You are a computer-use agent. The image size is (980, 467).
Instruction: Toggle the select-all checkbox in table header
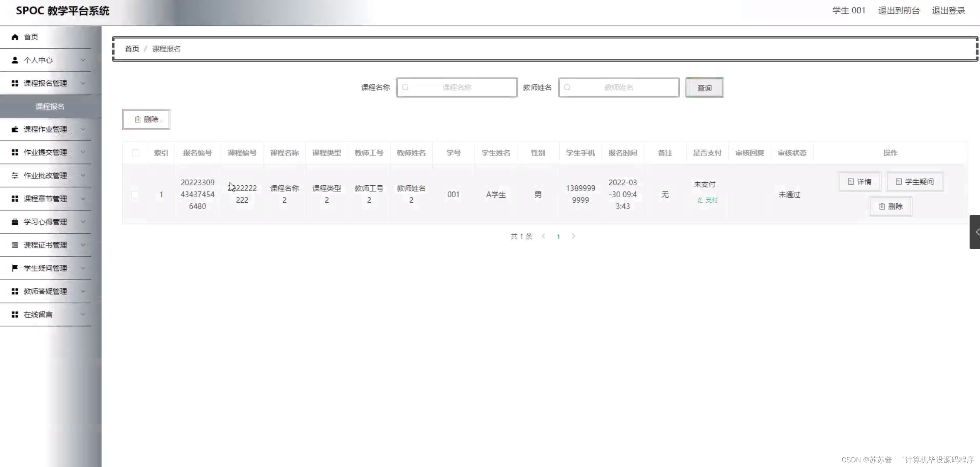135,153
